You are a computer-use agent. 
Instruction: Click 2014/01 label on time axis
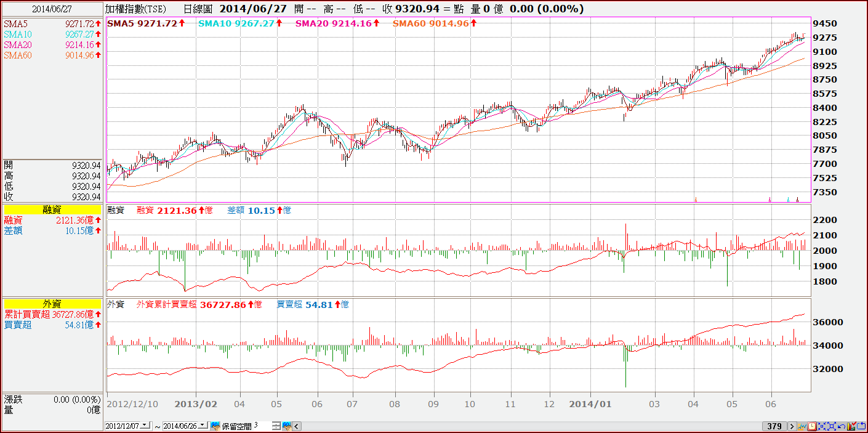(x=590, y=404)
